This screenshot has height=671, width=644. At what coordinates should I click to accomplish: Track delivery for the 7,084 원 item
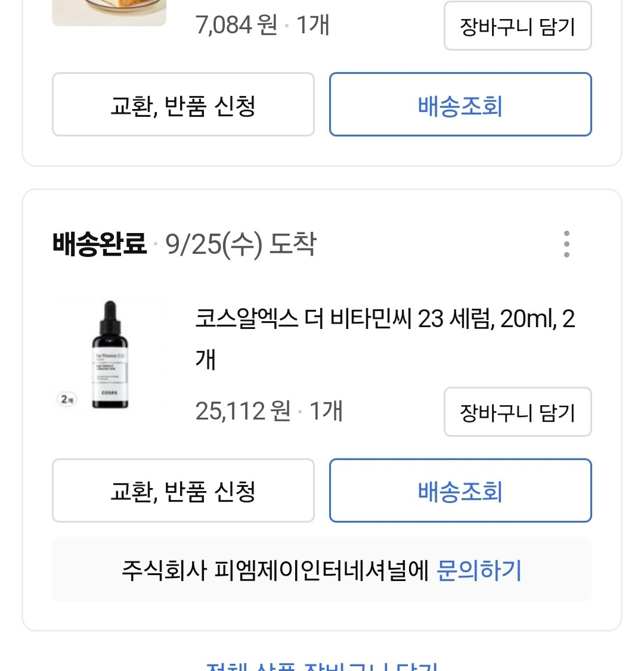pos(460,105)
